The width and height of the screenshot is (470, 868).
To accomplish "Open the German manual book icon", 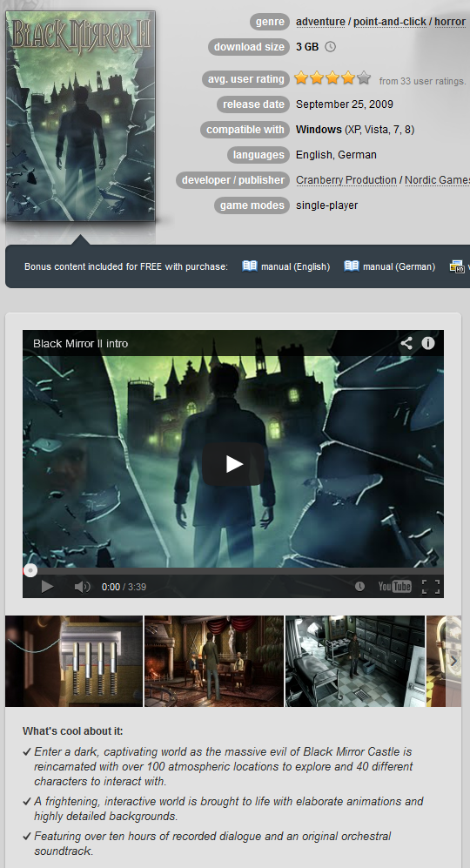I will pyautogui.click(x=352, y=266).
